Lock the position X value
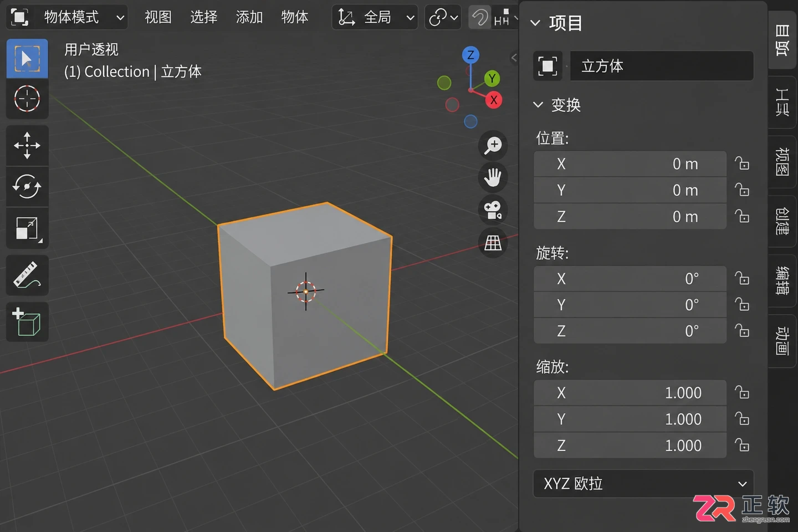Viewport: 798px width, 532px height. [742, 164]
